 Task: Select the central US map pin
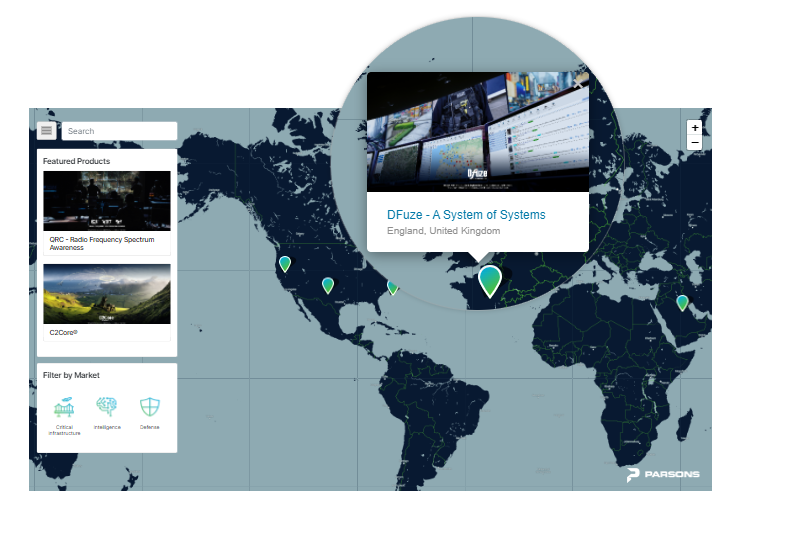point(328,285)
